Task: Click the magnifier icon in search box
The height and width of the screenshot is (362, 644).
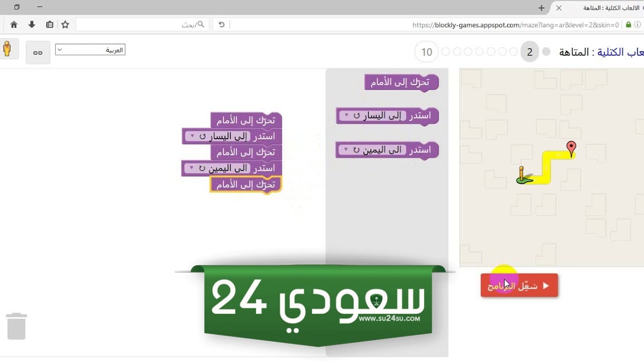Action: 201,24
